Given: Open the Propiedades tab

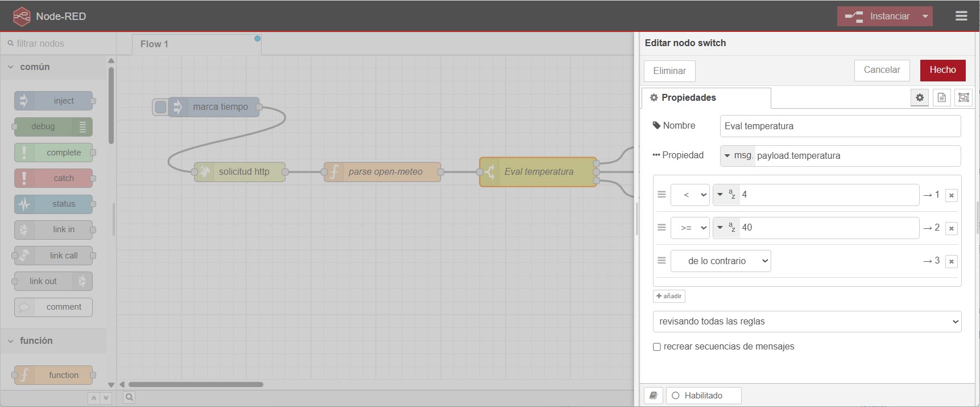Looking at the screenshot, I should (x=706, y=97).
